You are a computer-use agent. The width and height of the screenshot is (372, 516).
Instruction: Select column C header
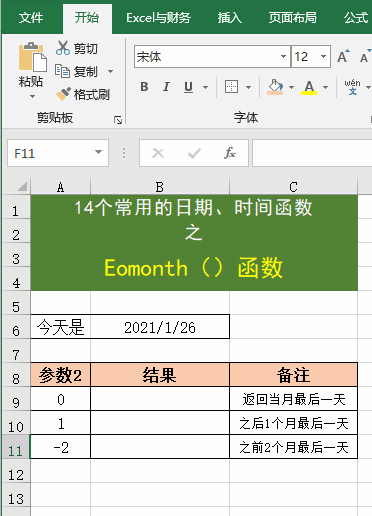point(293,187)
